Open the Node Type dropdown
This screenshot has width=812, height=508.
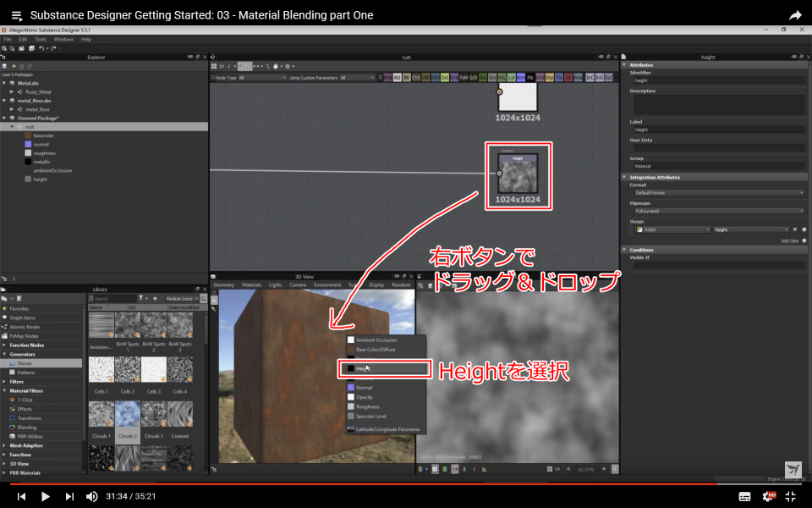[262, 78]
